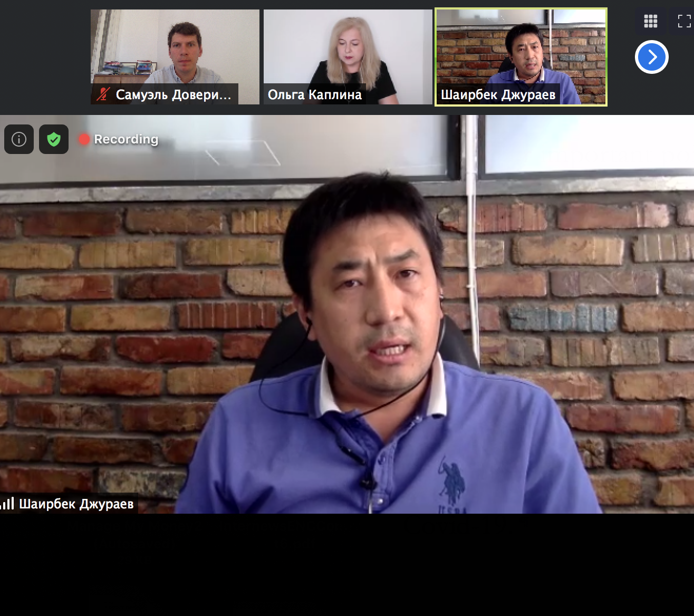Click Шаирбек Джураев name label in thumbnail

click(498, 95)
